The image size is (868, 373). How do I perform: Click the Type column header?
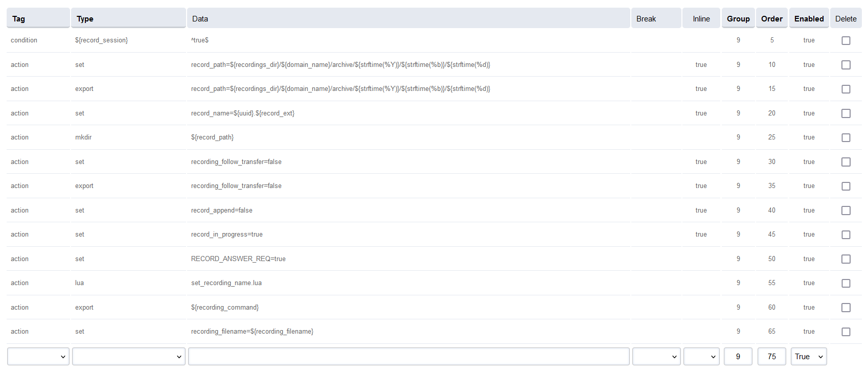[x=85, y=19]
